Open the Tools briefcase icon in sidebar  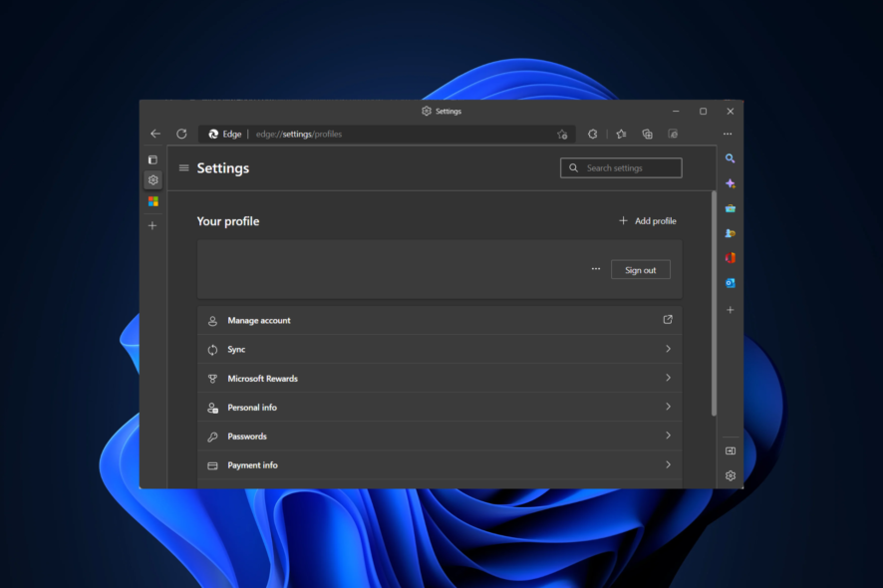(x=731, y=208)
